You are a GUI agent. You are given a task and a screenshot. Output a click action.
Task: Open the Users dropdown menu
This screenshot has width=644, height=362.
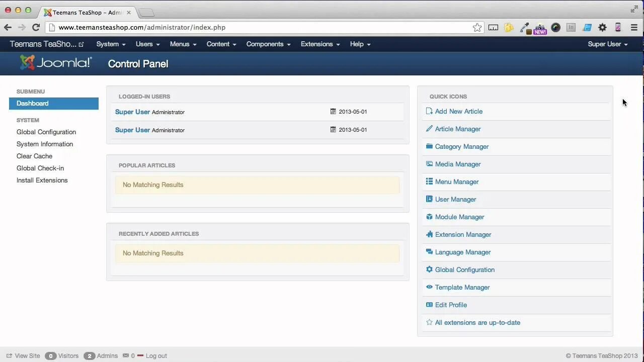coord(147,44)
